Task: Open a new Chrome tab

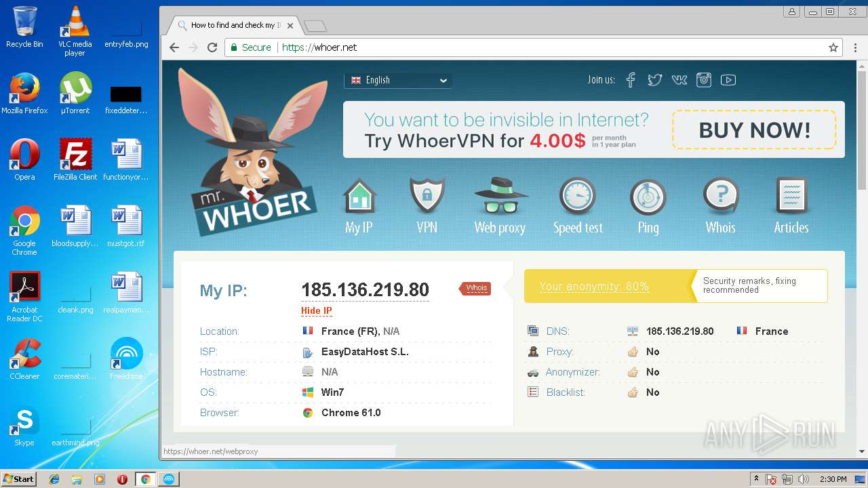Action: pyautogui.click(x=315, y=26)
